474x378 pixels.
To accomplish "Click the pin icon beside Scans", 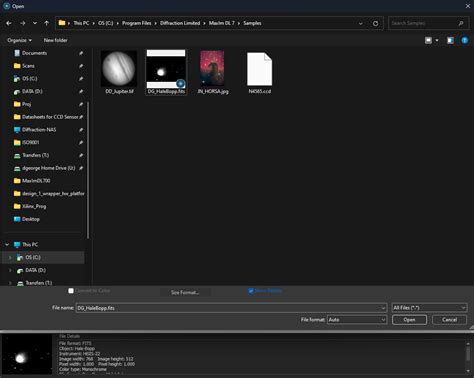I will coord(81,66).
